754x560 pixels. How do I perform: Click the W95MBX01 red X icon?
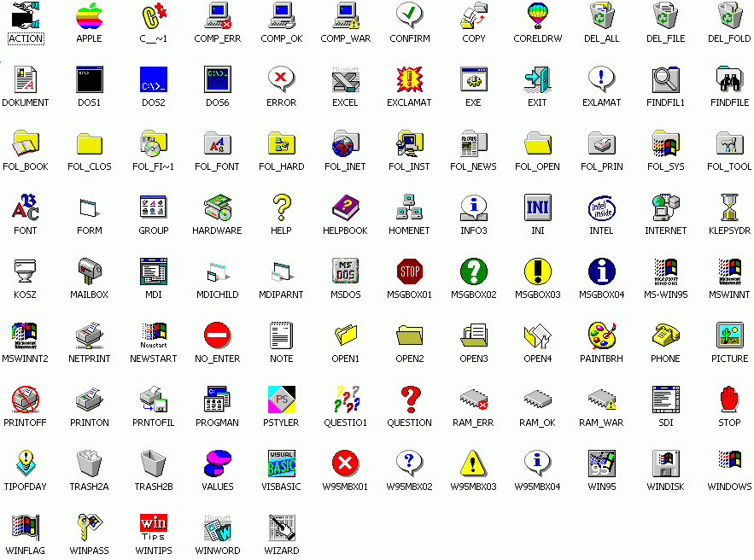(x=345, y=463)
